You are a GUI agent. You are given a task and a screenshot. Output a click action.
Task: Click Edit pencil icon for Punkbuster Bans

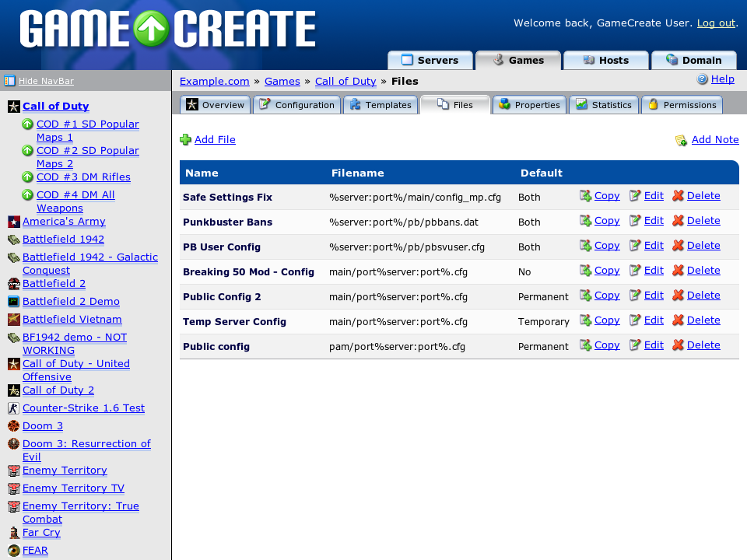pos(635,220)
